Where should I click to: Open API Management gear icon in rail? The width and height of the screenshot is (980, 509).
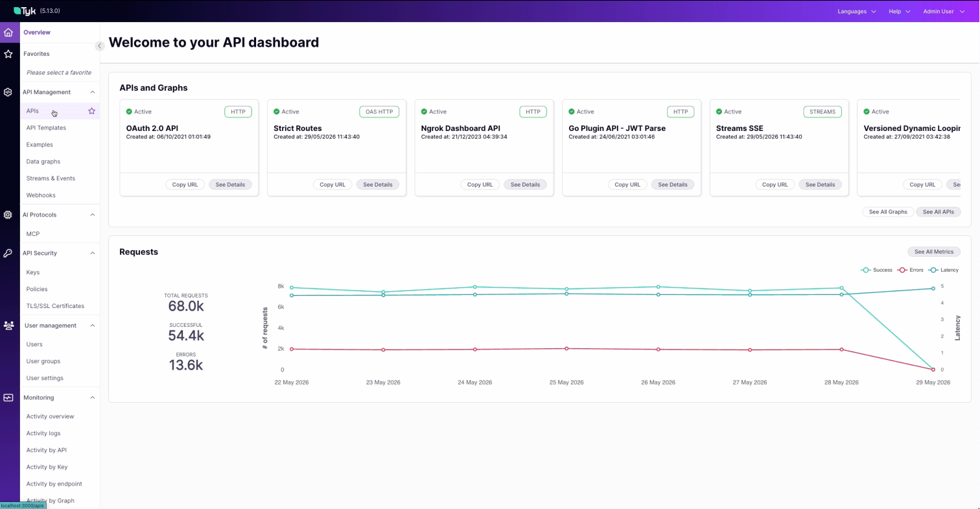click(x=8, y=93)
